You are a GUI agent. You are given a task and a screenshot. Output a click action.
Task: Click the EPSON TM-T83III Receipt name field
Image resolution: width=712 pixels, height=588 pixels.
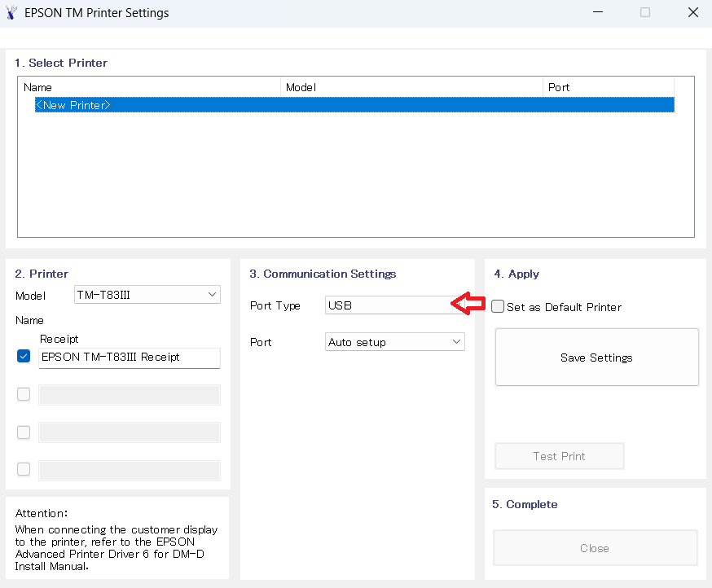click(130, 357)
